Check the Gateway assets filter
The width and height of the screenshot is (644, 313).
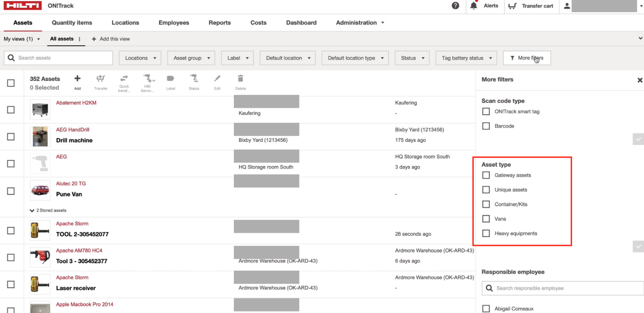pos(486,175)
